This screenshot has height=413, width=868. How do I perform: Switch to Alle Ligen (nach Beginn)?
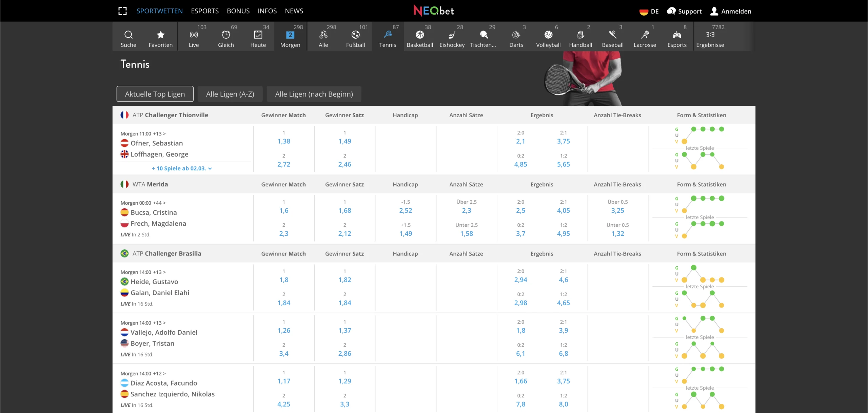click(314, 94)
